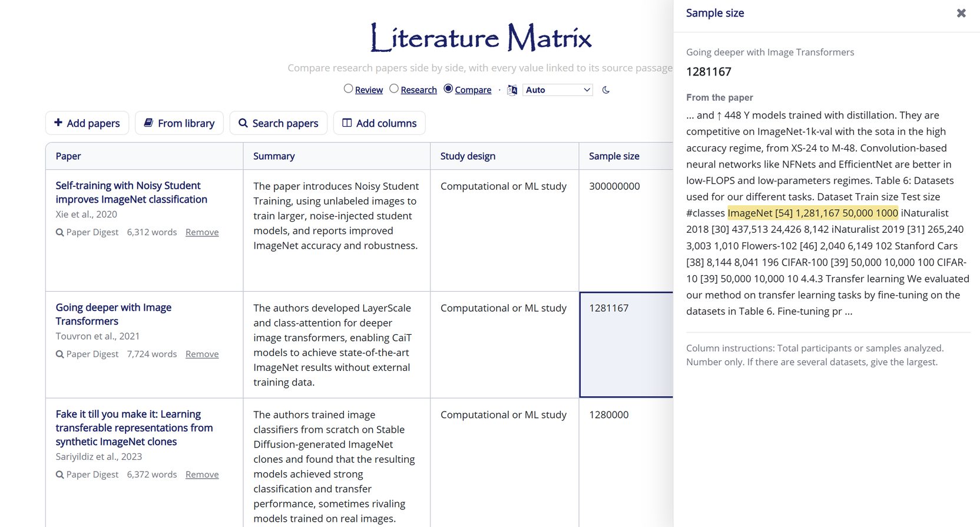980x527 pixels.
Task: Select the Compare mode radio button
Action: click(x=448, y=88)
